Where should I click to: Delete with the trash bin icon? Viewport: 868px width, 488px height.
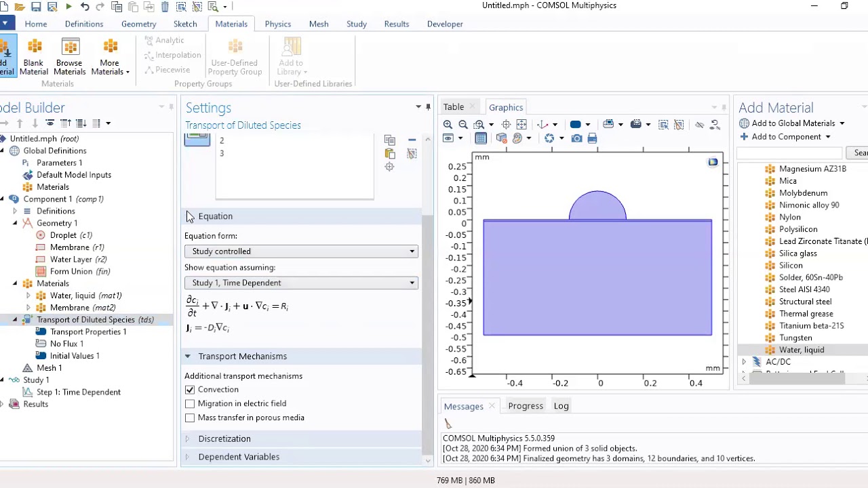pos(165,7)
